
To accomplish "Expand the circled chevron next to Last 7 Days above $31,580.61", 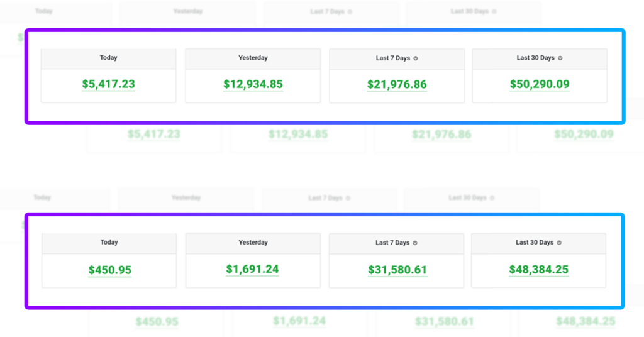I will click(x=416, y=243).
